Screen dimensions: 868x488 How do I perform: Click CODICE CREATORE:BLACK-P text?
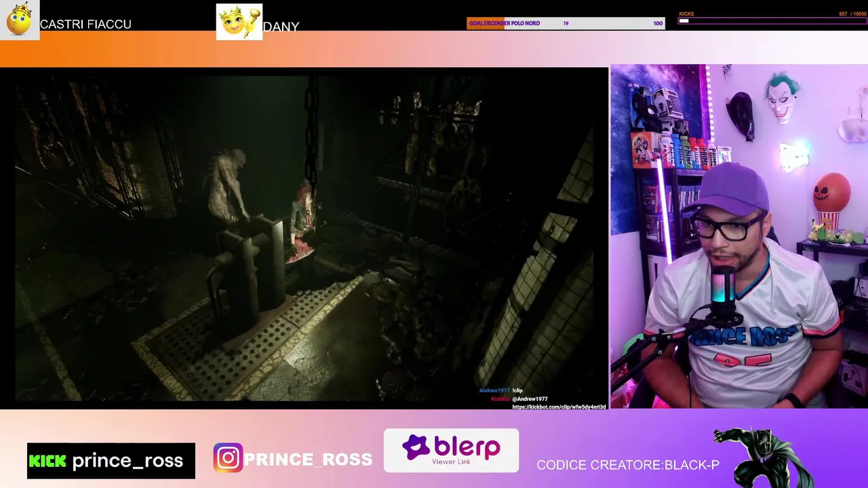[x=628, y=465]
